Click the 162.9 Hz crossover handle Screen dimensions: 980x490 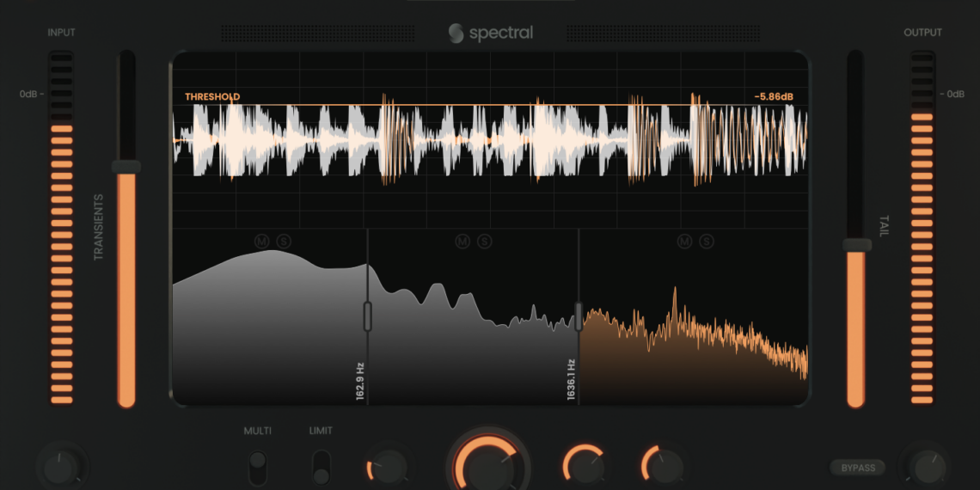click(x=368, y=316)
